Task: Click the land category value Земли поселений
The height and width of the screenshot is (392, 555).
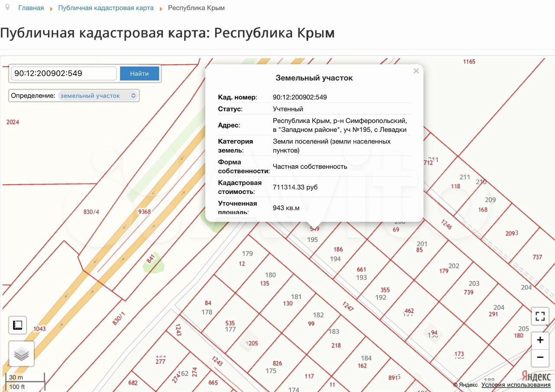Action: click(x=332, y=146)
